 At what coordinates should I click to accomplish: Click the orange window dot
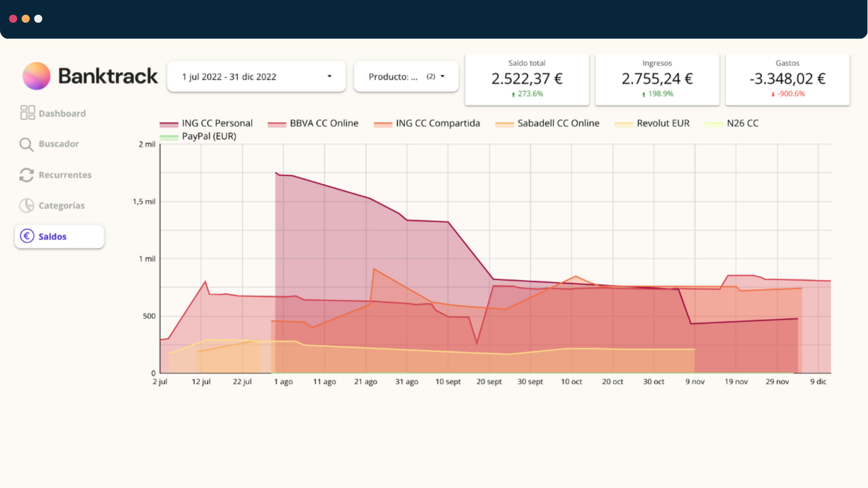(26, 19)
